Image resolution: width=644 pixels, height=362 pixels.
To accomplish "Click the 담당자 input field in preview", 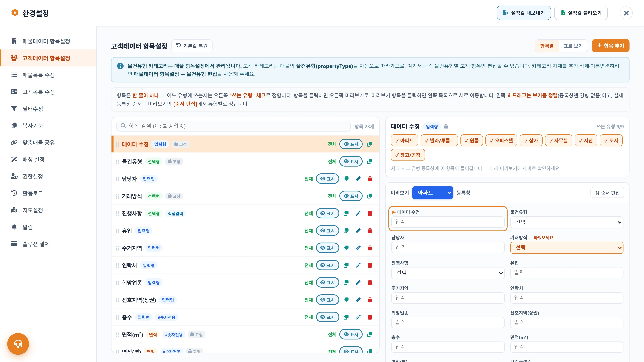I will pos(448,247).
